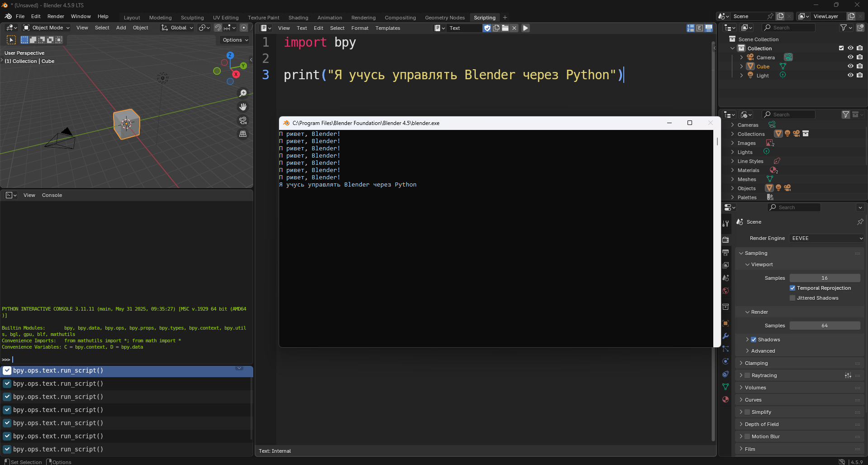This screenshot has width=868, height=465.
Task: Open the Output properties tab (printer icon)
Action: pos(726,252)
